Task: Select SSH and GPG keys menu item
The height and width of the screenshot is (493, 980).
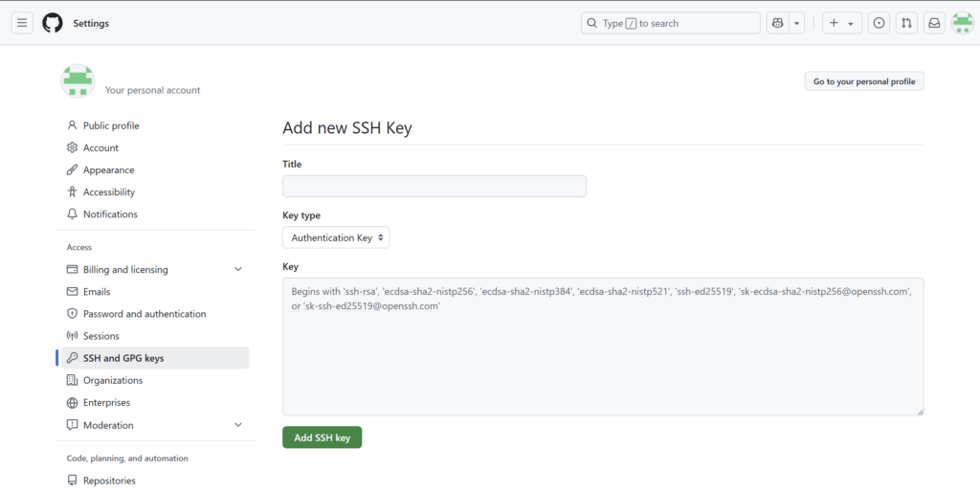Action: tap(123, 358)
